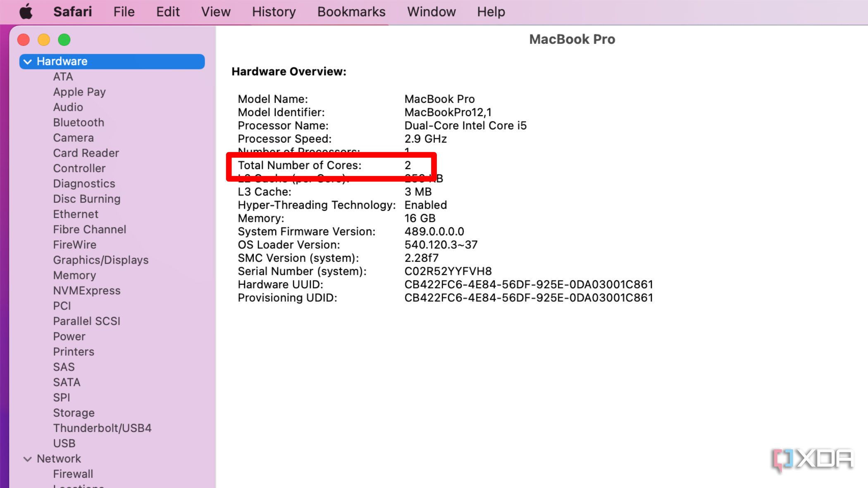Collapse the Network section chevron
This screenshot has height=488, width=868.
coord(28,459)
